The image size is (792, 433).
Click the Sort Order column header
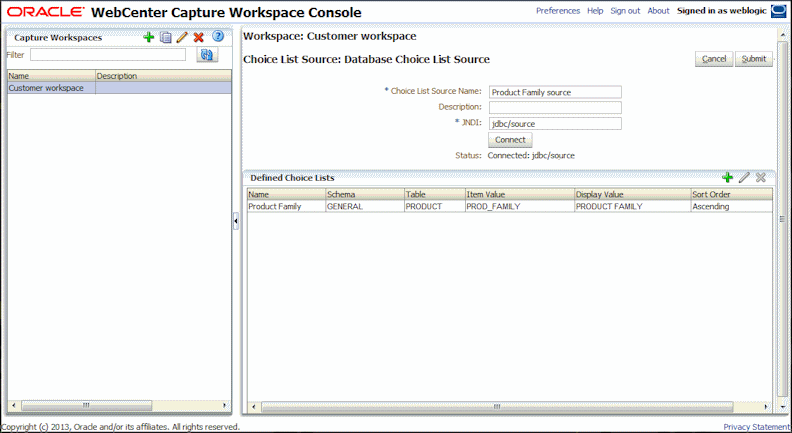click(731, 195)
